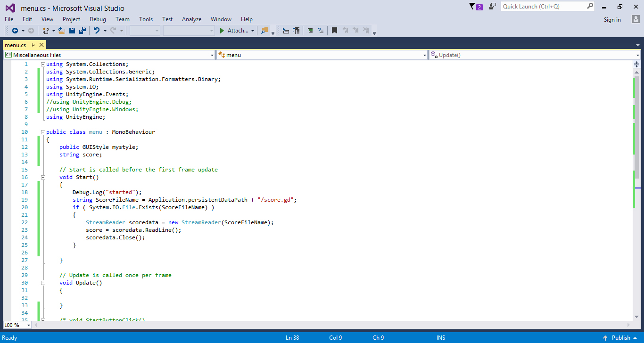Click the user account avatar icon

pos(636,19)
